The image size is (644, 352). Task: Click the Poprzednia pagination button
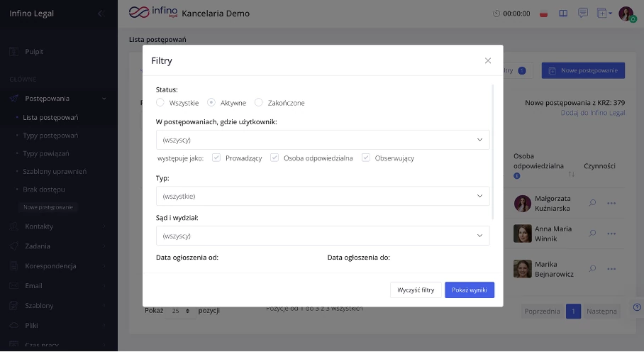542,312
